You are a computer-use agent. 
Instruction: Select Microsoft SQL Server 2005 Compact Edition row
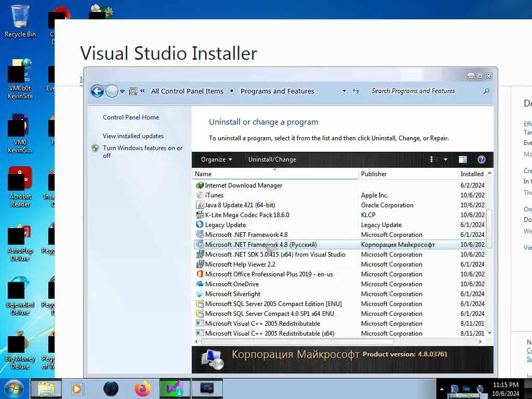[x=340, y=304]
